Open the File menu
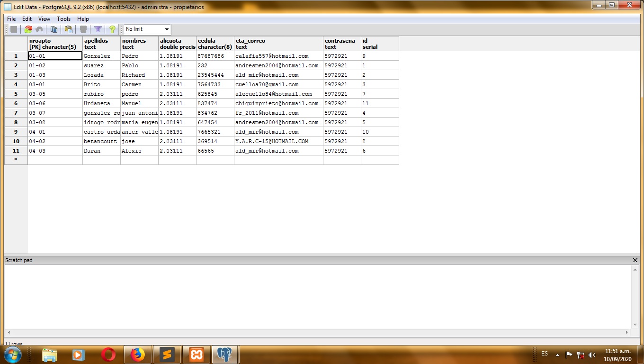Viewport: 644px width, 364px height. (11, 19)
